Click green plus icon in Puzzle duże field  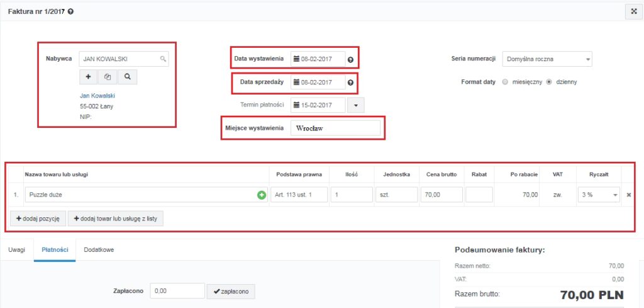tap(262, 195)
